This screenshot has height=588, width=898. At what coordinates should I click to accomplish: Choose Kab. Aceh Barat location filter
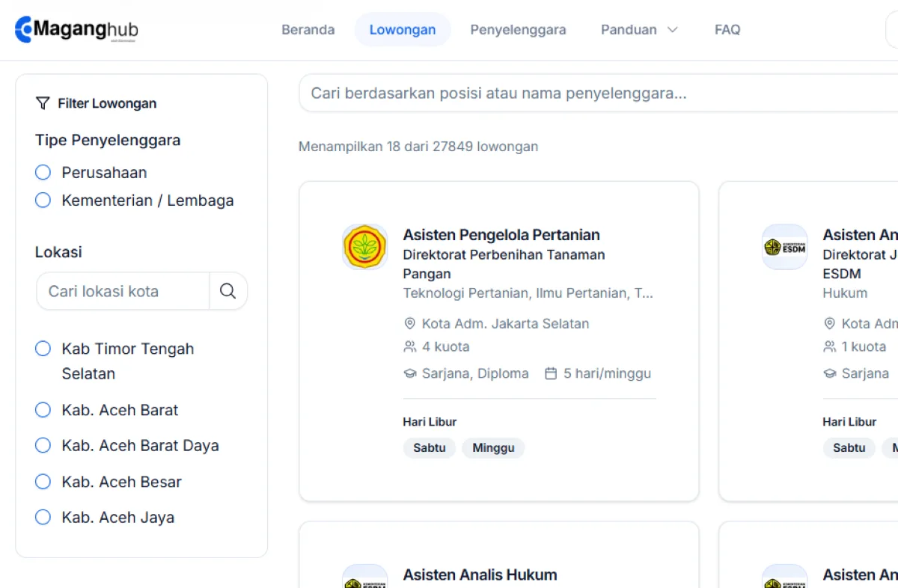point(43,410)
